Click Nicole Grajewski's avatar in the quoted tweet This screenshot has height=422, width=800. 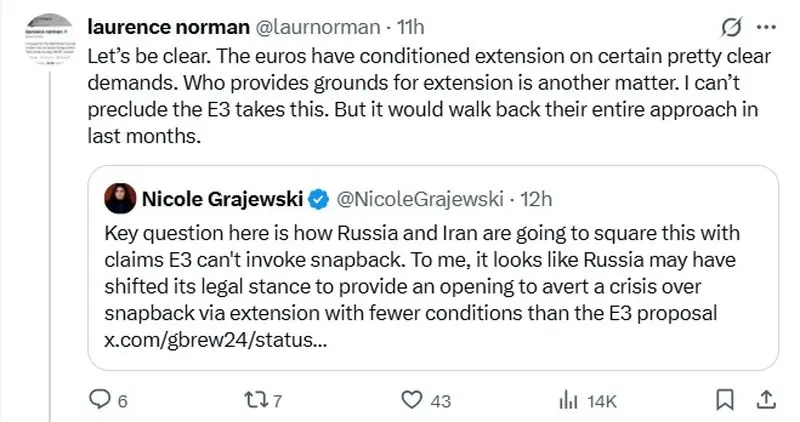[x=122, y=199]
